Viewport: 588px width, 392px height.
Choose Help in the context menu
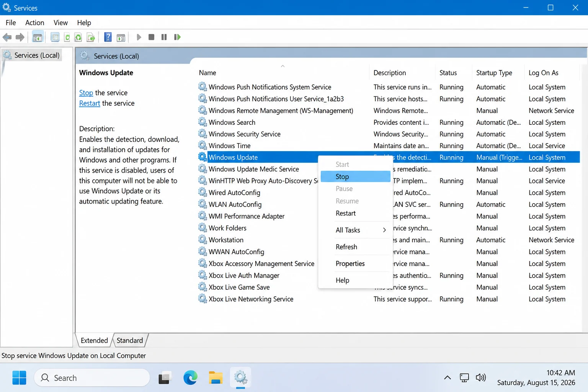[x=356, y=280]
